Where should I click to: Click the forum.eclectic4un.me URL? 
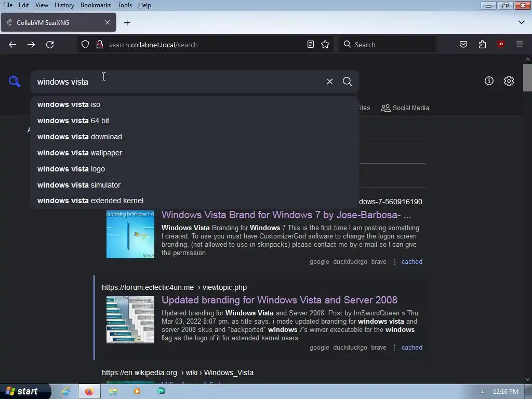pyautogui.click(x=174, y=287)
